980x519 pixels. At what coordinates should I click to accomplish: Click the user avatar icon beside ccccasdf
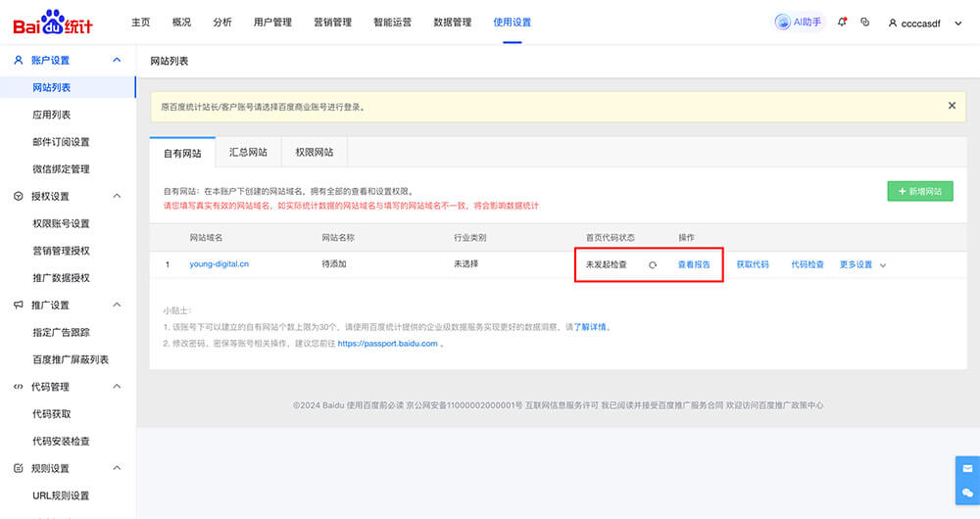coord(893,24)
